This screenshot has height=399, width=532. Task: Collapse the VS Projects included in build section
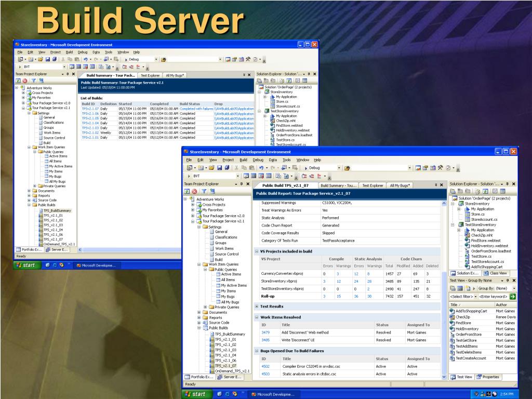tap(257, 251)
